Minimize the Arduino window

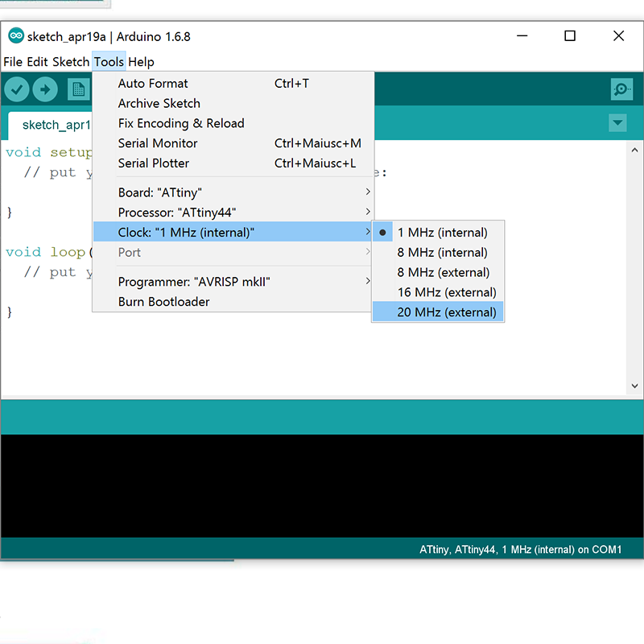tap(522, 36)
